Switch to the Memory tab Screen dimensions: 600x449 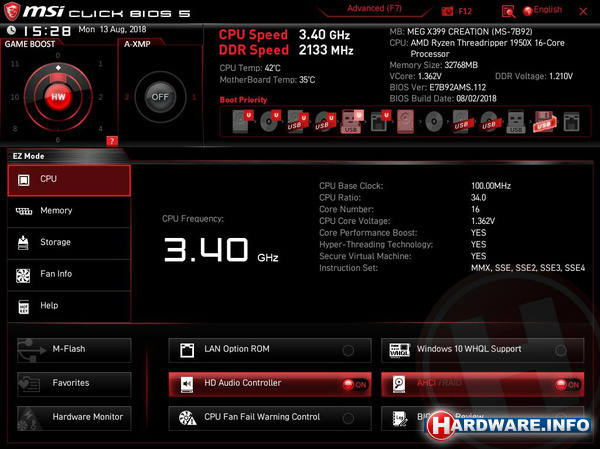pyautogui.click(x=69, y=212)
